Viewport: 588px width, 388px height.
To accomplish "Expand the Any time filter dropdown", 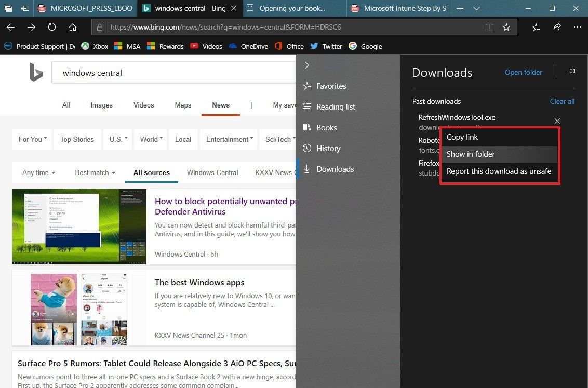I will click(38, 172).
